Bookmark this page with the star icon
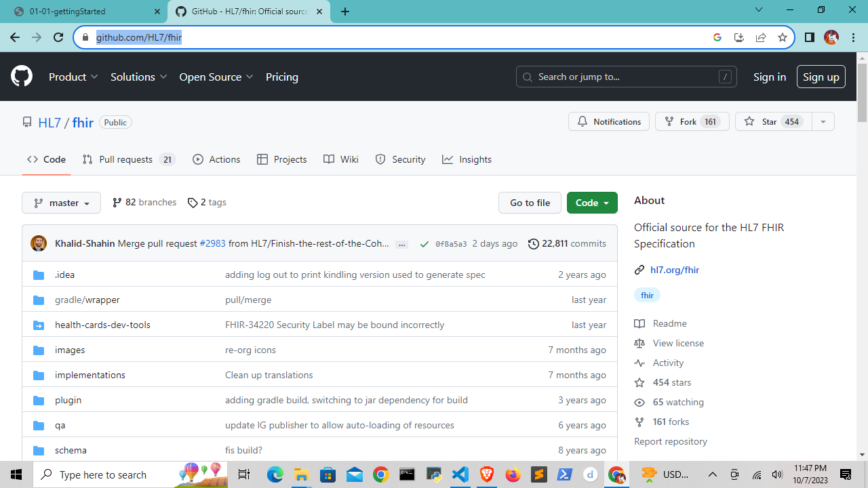Screen dimensions: 868x488 [783, 37]
